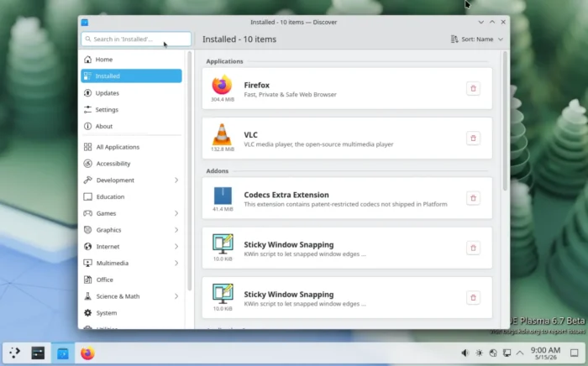588x366 pixels.
Task: Click the Games controller icon
Action: (87, 213)
